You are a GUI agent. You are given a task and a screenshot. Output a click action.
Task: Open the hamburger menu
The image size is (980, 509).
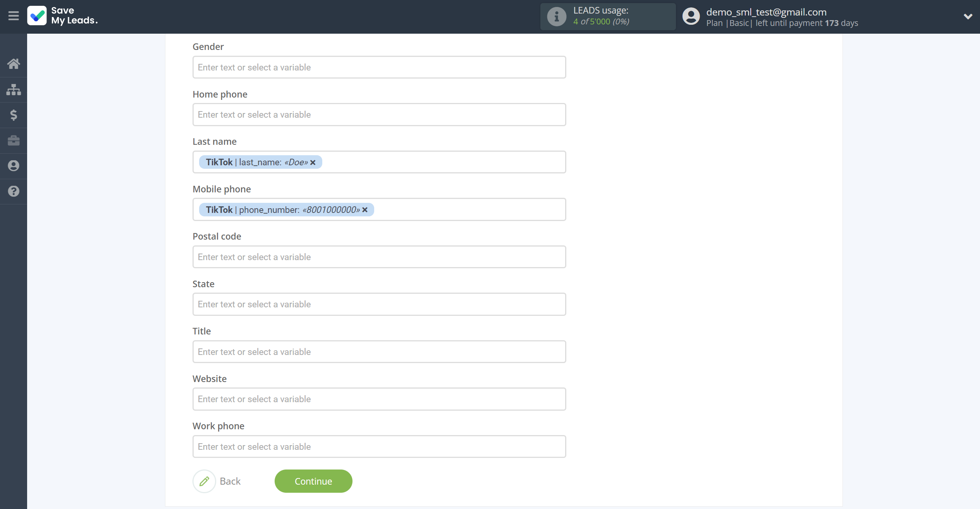point(14,16)
